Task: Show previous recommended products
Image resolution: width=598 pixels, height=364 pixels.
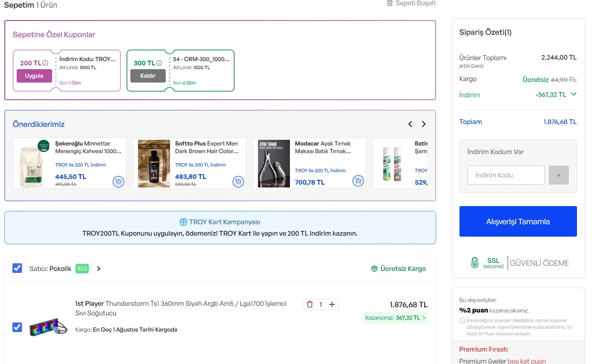Action: click(x=410, y=124)
